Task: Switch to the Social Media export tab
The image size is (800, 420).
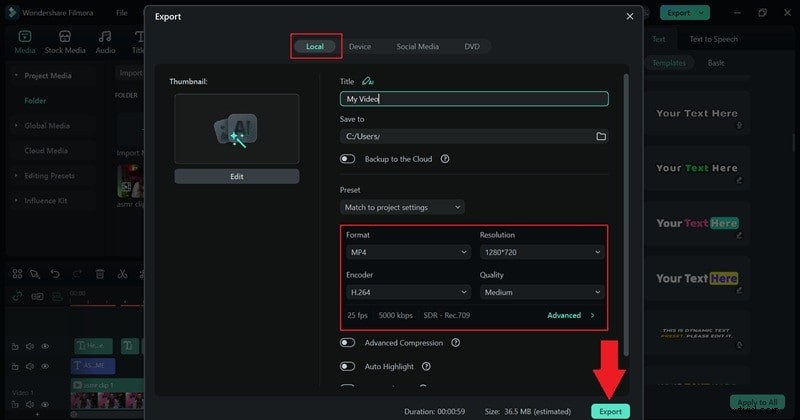Action: 417,46
